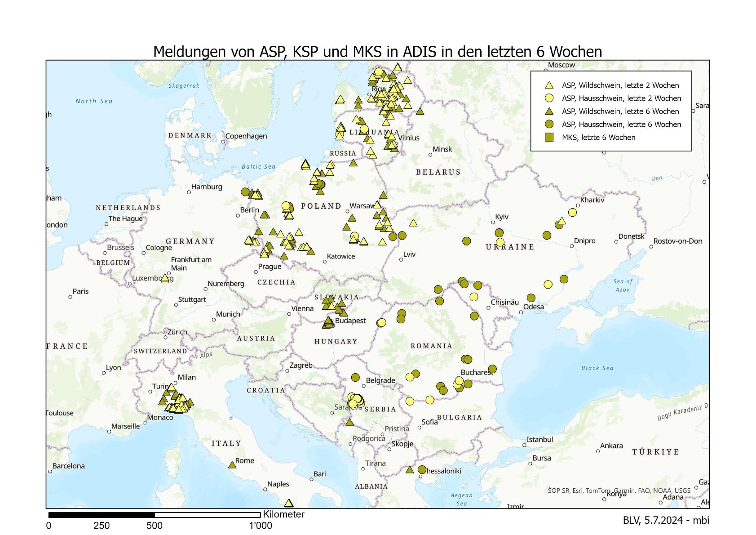Click the olive circle marker near Thessaloniki

coord(422,469)
